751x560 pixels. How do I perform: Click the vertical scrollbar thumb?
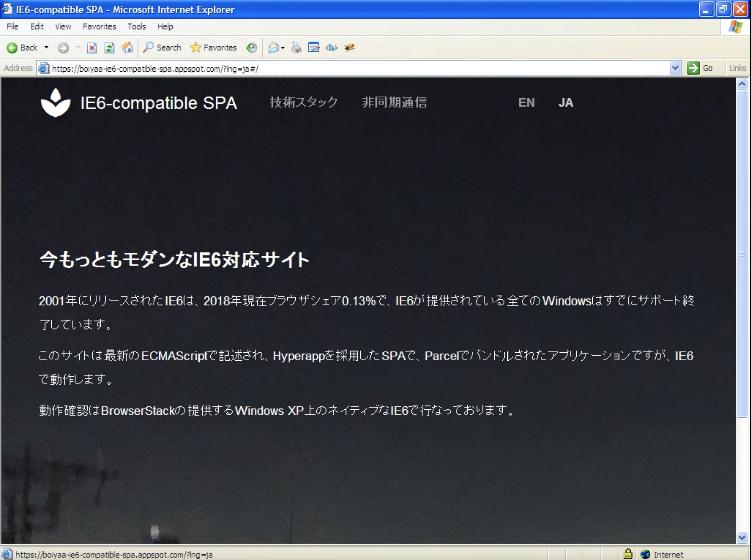[742, 253]
